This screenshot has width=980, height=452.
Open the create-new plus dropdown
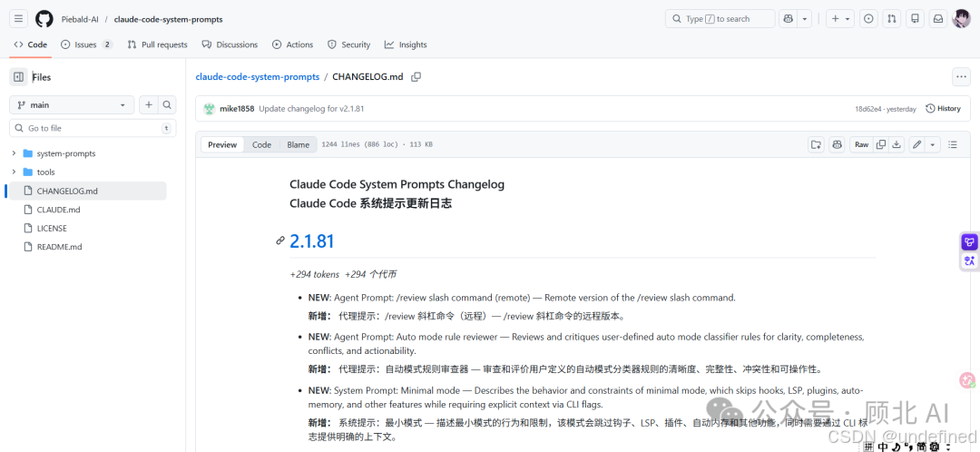point(840,19)
